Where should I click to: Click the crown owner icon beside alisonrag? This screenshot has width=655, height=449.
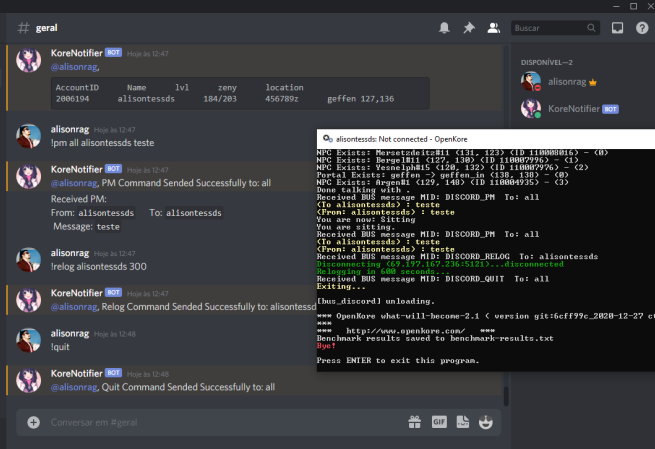[x=593, y=82]
